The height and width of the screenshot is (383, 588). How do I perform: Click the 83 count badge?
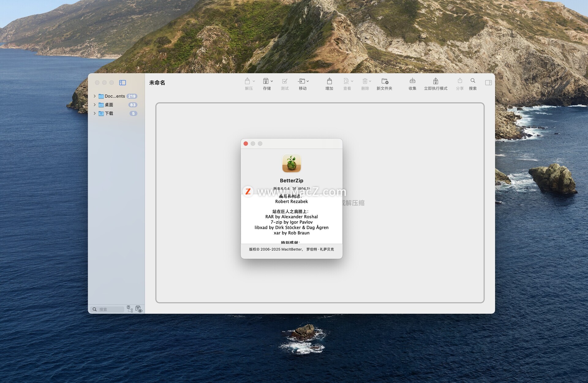pos(133,105)
